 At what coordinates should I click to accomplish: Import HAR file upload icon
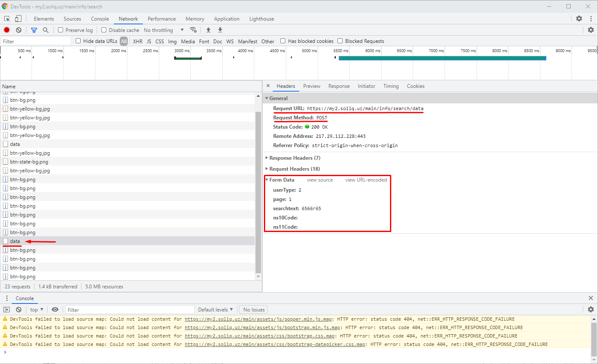(x=208, y=30)
